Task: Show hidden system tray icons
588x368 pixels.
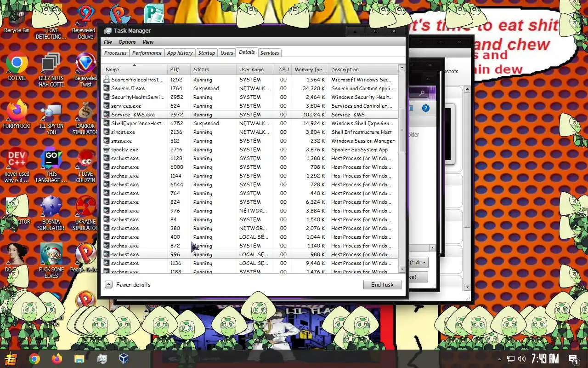Action: click(x=499, y=359)
